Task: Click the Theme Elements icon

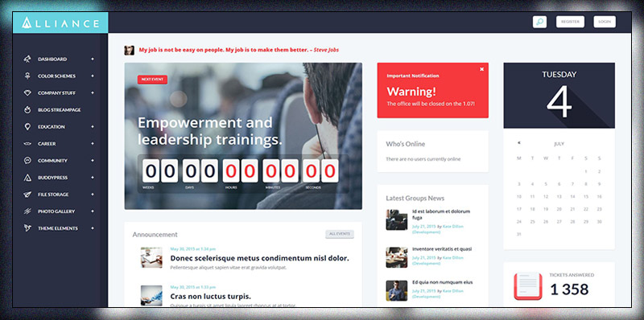Action: (x=27, y=228)
